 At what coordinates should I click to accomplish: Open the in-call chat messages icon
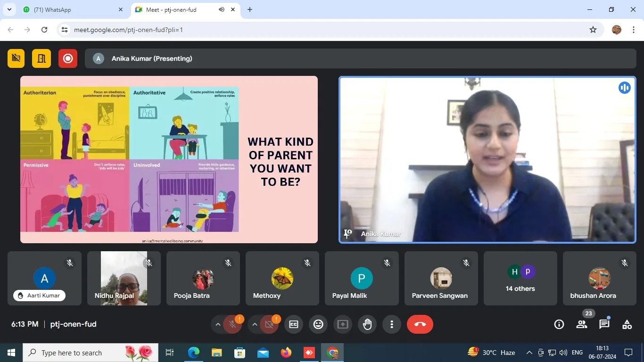tap(604, 324)
